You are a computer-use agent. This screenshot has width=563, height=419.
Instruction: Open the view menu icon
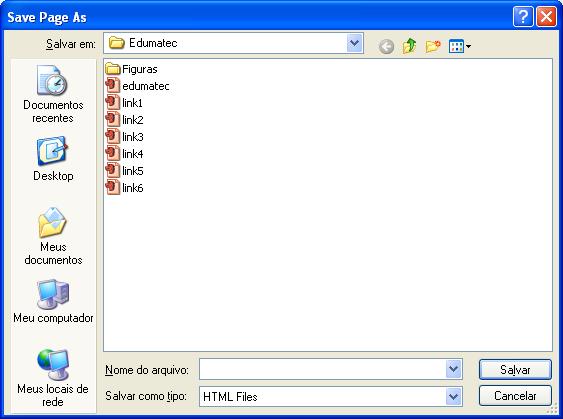(x=460, y=46)
